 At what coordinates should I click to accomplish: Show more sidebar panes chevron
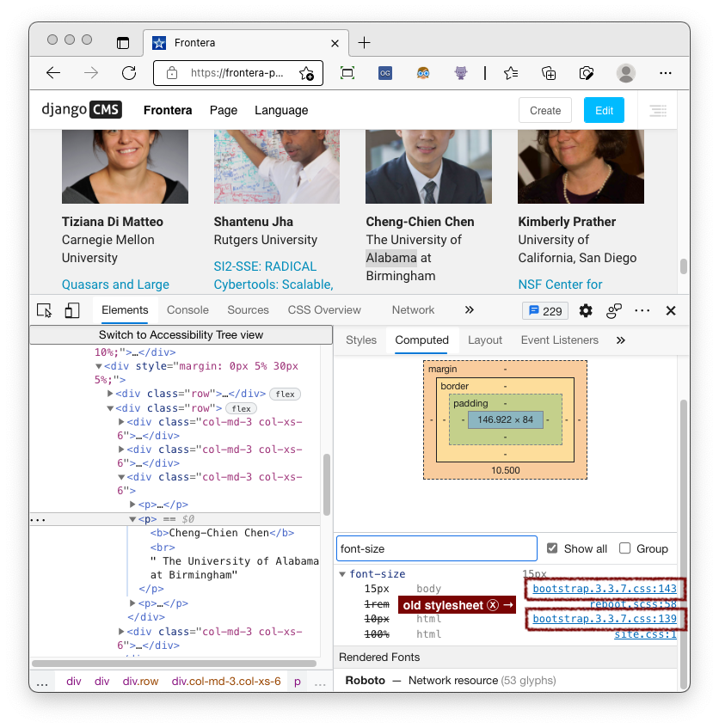tap(621, 340)
